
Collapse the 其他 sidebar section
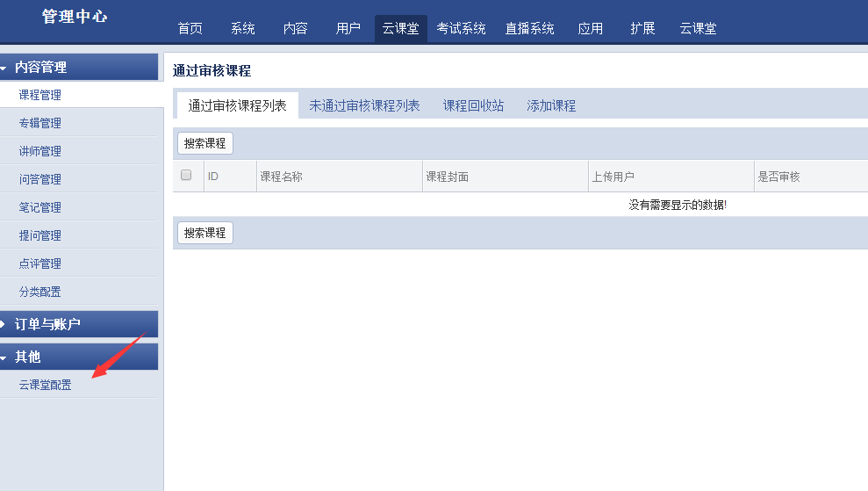coord(79,357)
